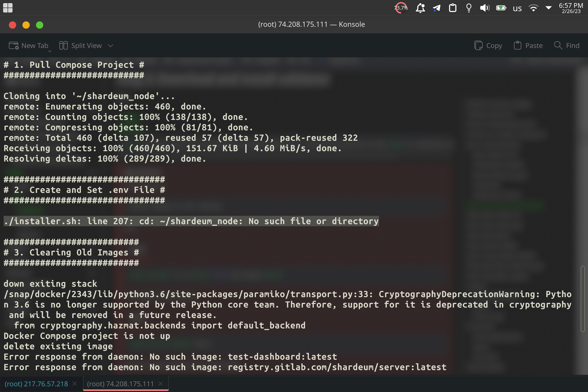Switch to tab (root) 217.76.57.218
Screen dimensions: 588x392
pos(36,383)
